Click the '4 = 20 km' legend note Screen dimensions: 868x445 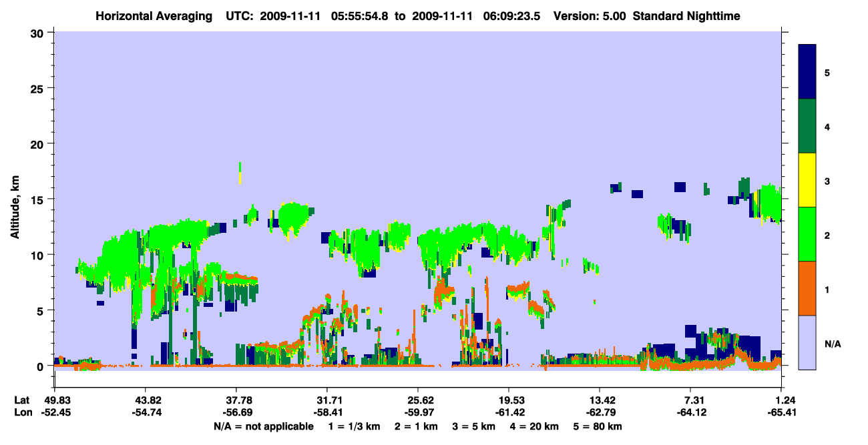[533, 426]
